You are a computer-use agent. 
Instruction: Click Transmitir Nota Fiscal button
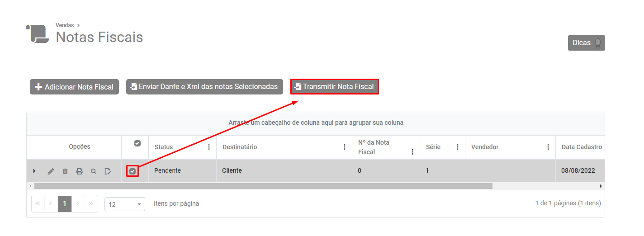(334, 87)
